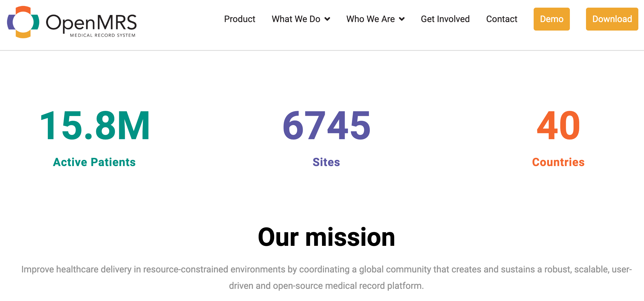Viewport: 644px width, 301px height.
Task: Open the Contact page
Action: pos(501,19)
